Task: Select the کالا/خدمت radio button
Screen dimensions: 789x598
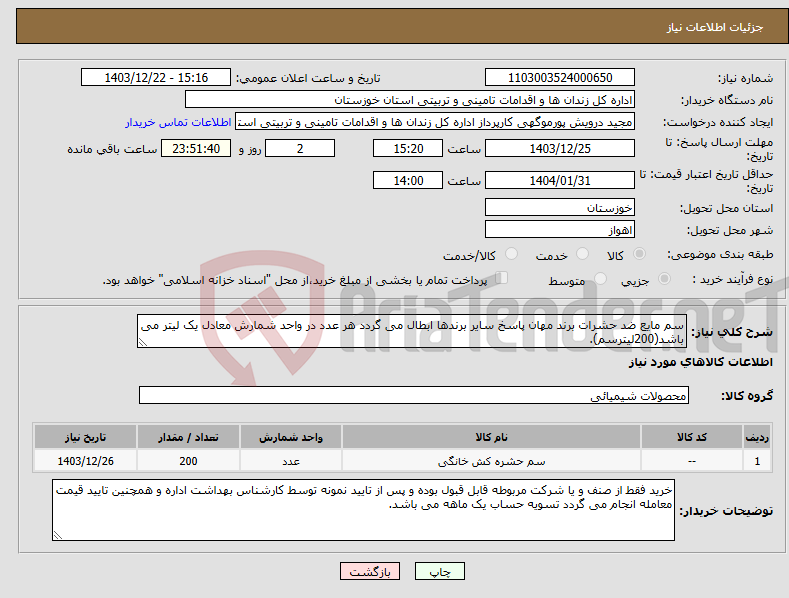Action: point(511,254)
